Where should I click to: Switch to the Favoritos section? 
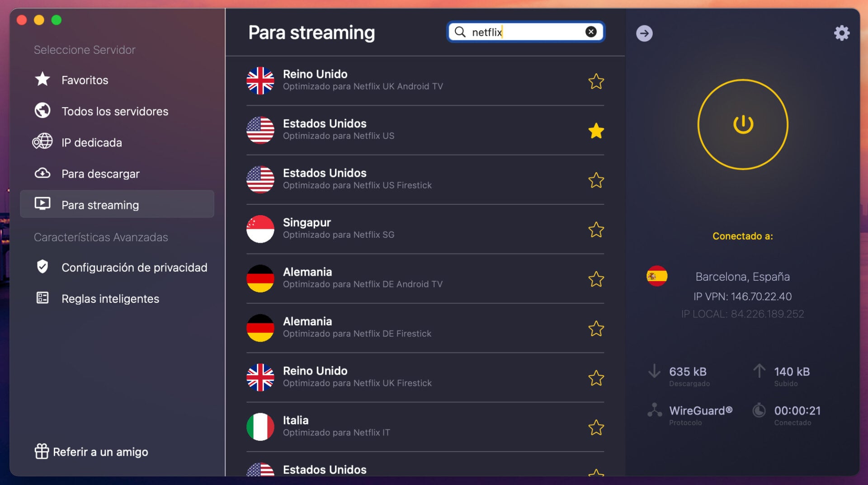tap(85, 80)
